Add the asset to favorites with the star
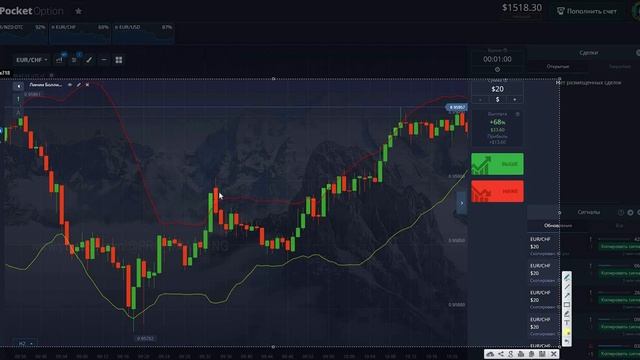This screenshot has width=640, height=360. click(x=78, y=11)
